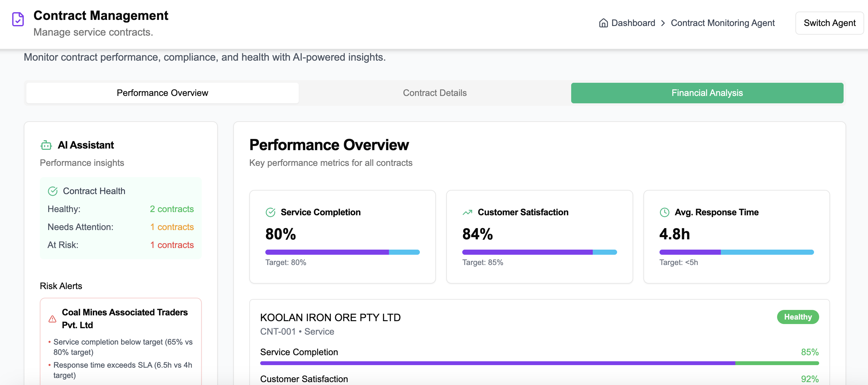
Task: Click the '1 contracts' Needs Attention count
Action: (x=172, y=227)
